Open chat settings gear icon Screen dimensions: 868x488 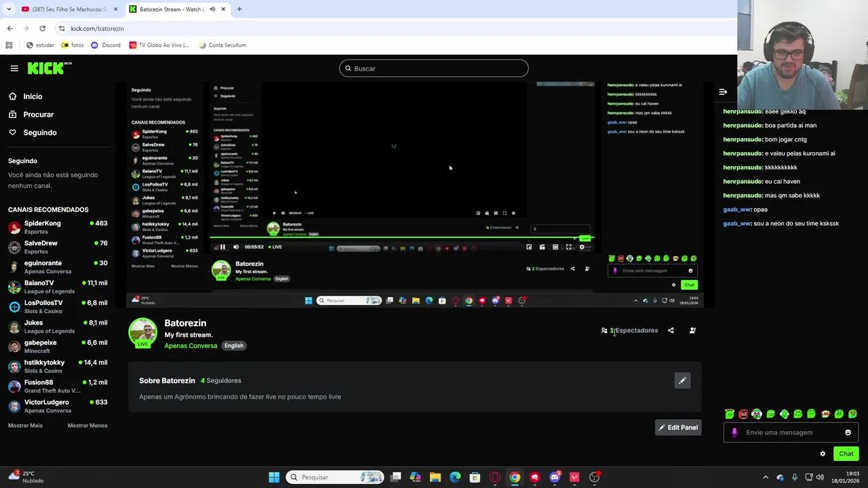coord(823,454)
